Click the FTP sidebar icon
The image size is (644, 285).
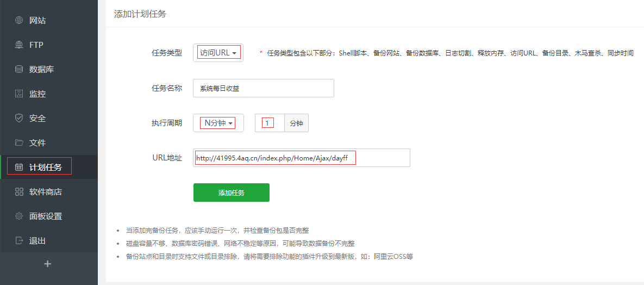[19, 45]
